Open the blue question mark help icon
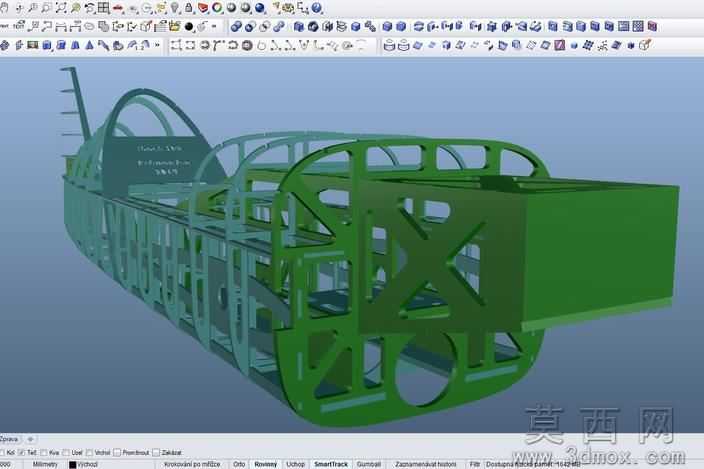 click(317, 8)
